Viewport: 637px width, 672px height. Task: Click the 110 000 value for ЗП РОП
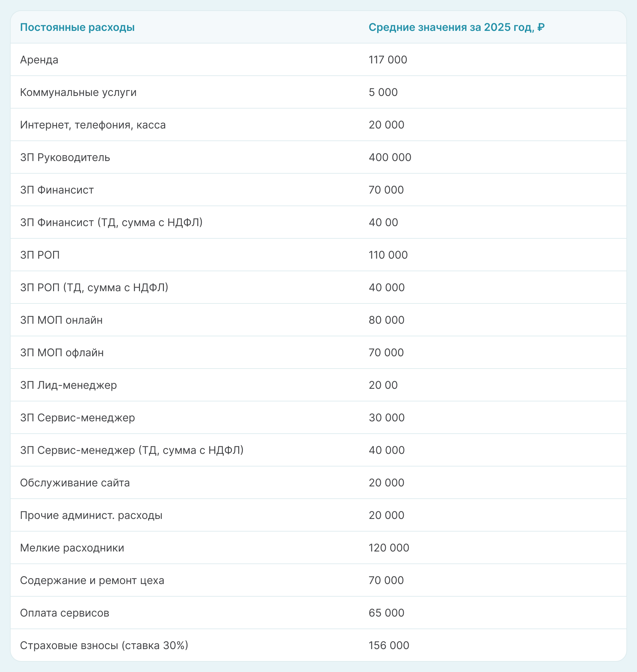pyautogui.click(x=388, y=255)
